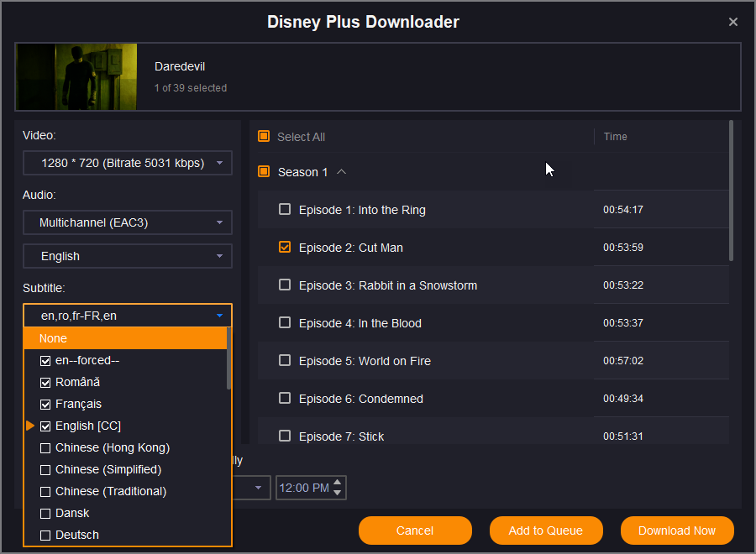This screenshot has height=554, width=756.
Task: Uncheck Episode 2: Cut Man
Action: pos(285,247)
